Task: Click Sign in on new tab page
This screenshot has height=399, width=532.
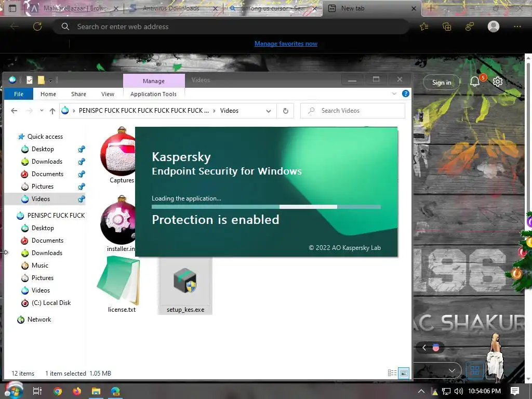Action: (x=442, y=82)
